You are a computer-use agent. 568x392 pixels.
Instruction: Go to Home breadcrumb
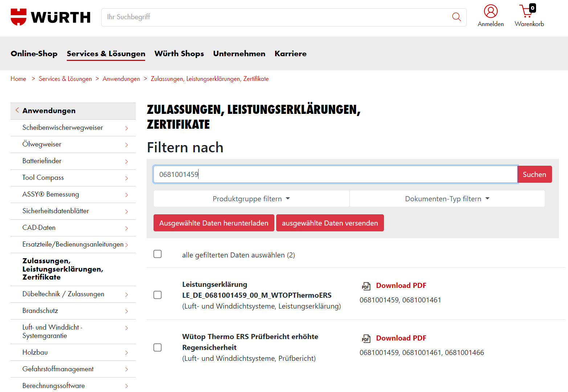click(x=18, y=79)
